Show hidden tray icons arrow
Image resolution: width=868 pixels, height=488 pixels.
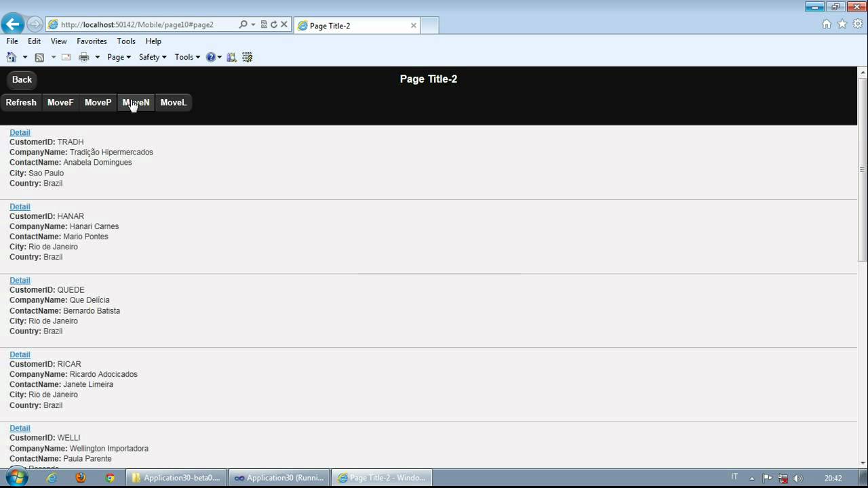pos(752,478)
